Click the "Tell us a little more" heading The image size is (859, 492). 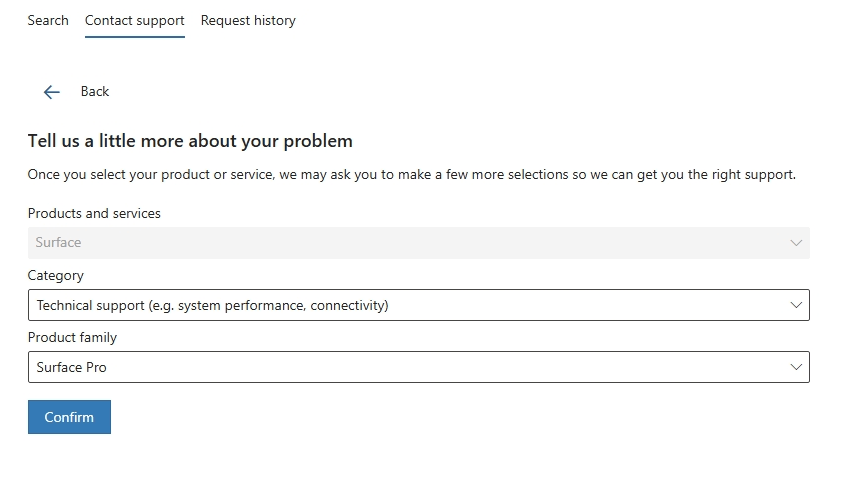[x=190, y=141]
